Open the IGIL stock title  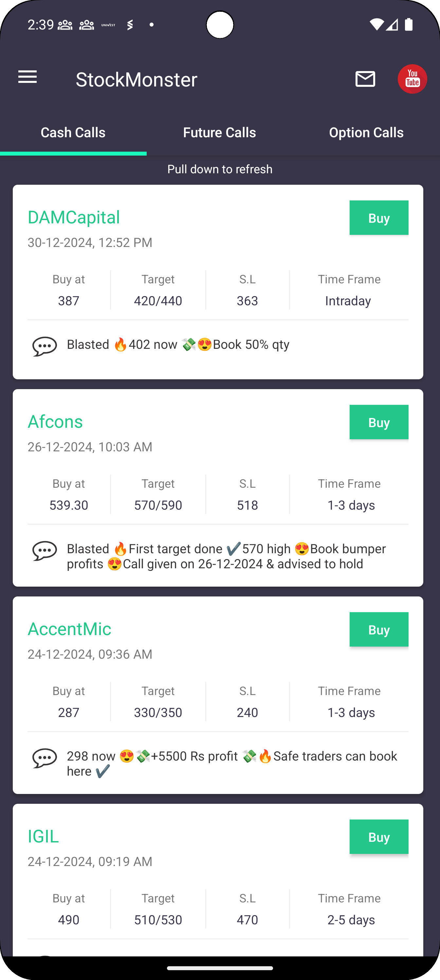43,836
